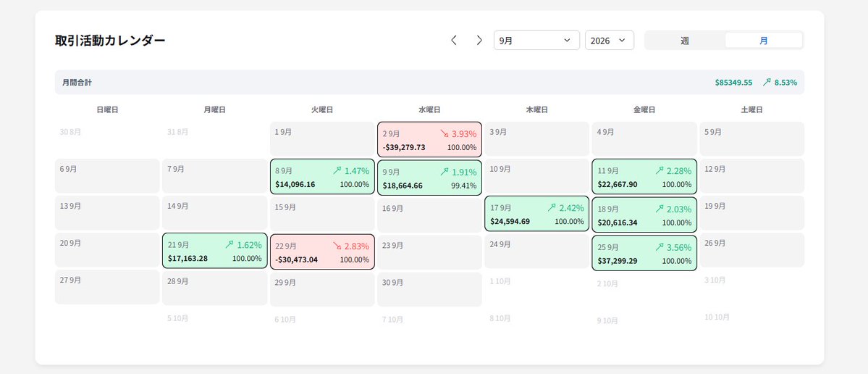The image size is (868, 374).
Task: Click the -$30,473.04 amount
Action: (297, 259)
